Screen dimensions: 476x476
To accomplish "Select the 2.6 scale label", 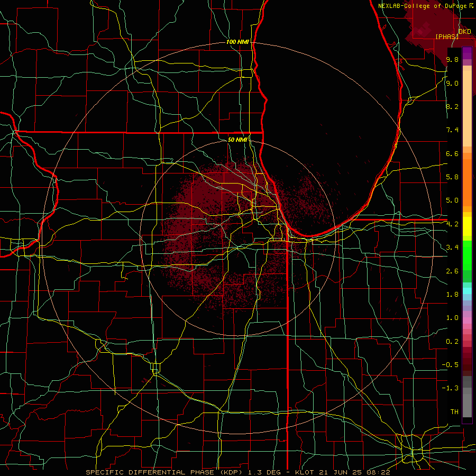I will [452, 271].
